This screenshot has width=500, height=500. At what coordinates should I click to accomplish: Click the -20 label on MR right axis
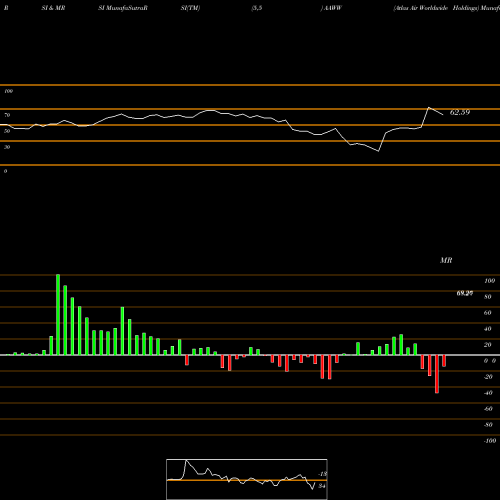(x=488, y=377)
